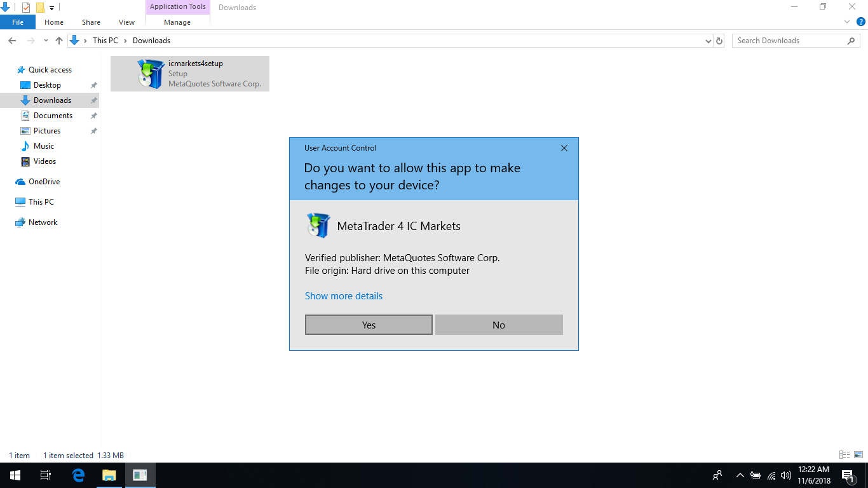
Task: Open Pictures in navigation pane
Action: pos(47,131)
